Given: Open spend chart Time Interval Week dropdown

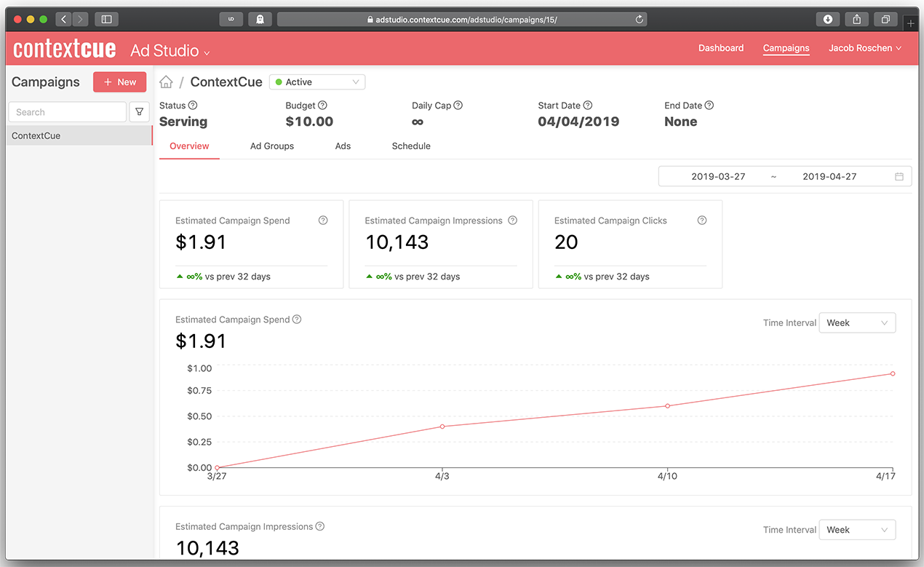Looking at the screenshot, I should pos(857,322).
